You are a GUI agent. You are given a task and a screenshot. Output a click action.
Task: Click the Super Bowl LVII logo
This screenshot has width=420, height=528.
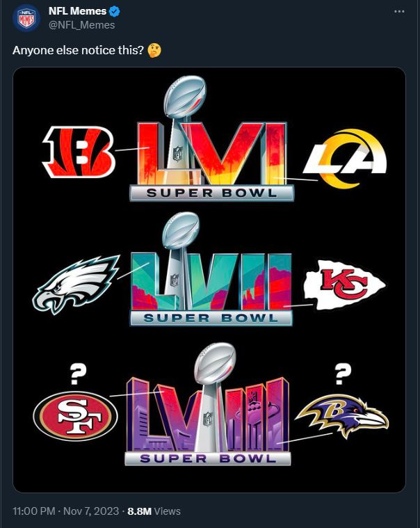pyautogui.click(x=211, y=269)
